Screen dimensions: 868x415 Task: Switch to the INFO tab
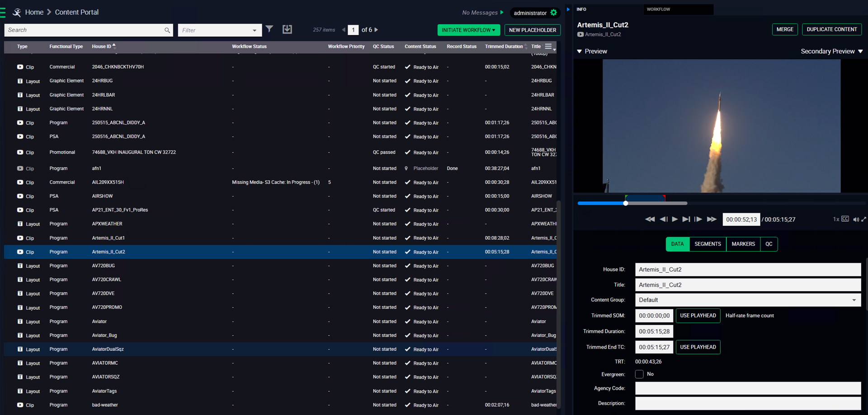point(581,9)
